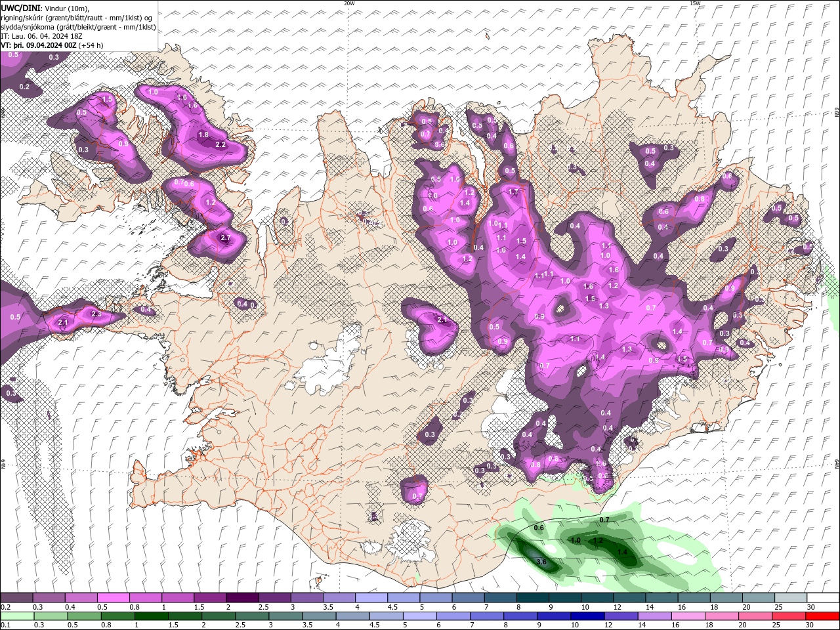The image size is (840, 630).
Task: Click the '3.6' rain value offshore south
Action: [x=541, y=562]
